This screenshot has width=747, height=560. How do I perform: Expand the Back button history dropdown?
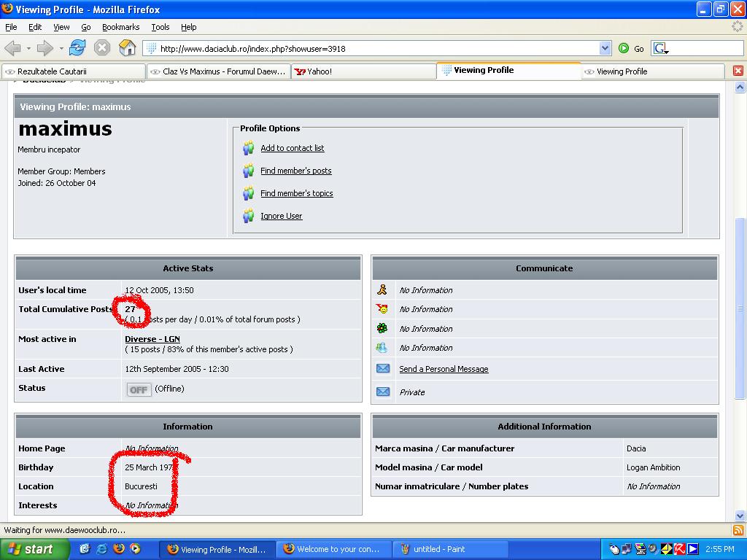click(x=28, y=49)
